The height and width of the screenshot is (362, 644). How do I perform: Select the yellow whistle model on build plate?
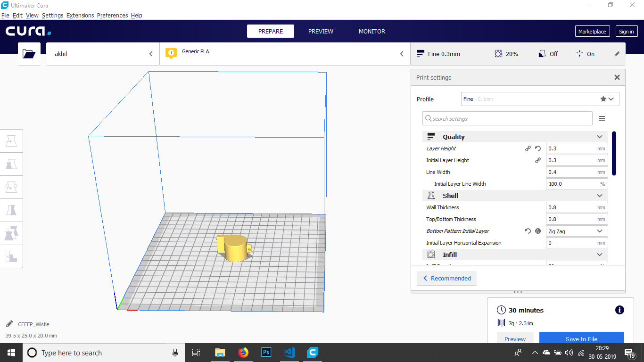(235, 248)
